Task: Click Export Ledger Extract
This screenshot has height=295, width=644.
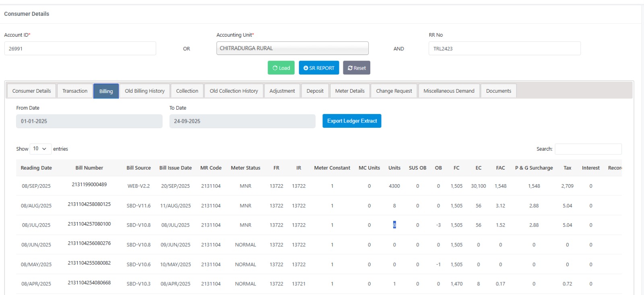Action: (x=351, y=121)
